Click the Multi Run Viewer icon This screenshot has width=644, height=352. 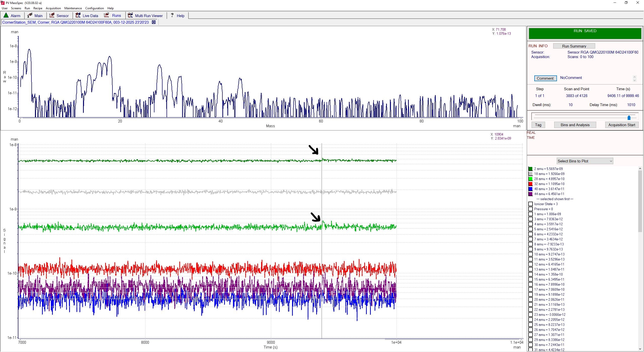pos(130,15)
